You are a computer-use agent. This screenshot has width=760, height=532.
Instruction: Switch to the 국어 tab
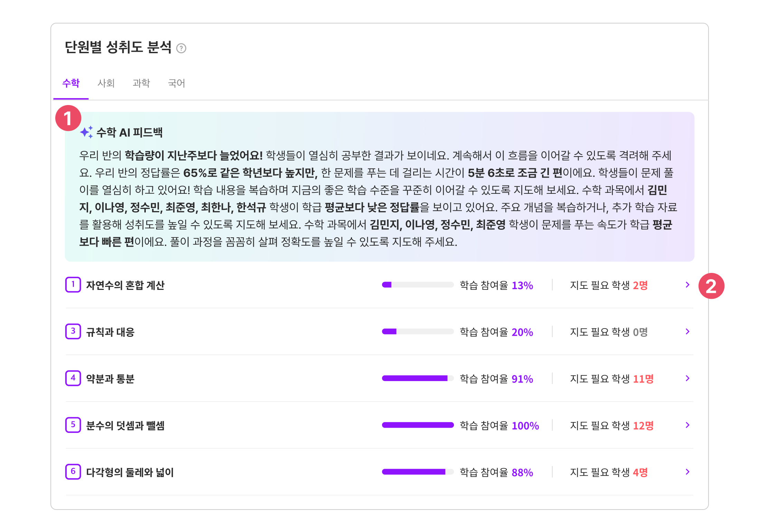[x=177, y=83]
